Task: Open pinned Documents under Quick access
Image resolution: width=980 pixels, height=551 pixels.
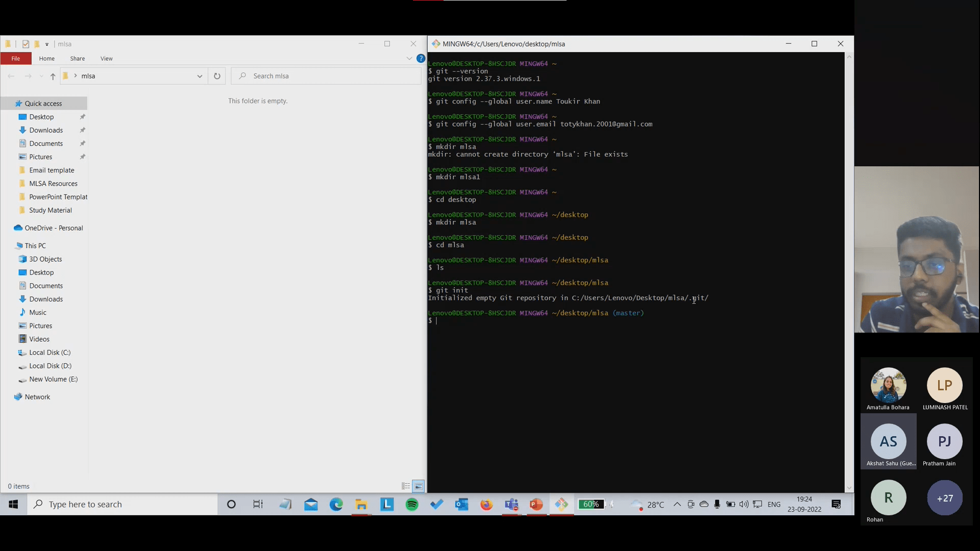Action: click(46, 143)
